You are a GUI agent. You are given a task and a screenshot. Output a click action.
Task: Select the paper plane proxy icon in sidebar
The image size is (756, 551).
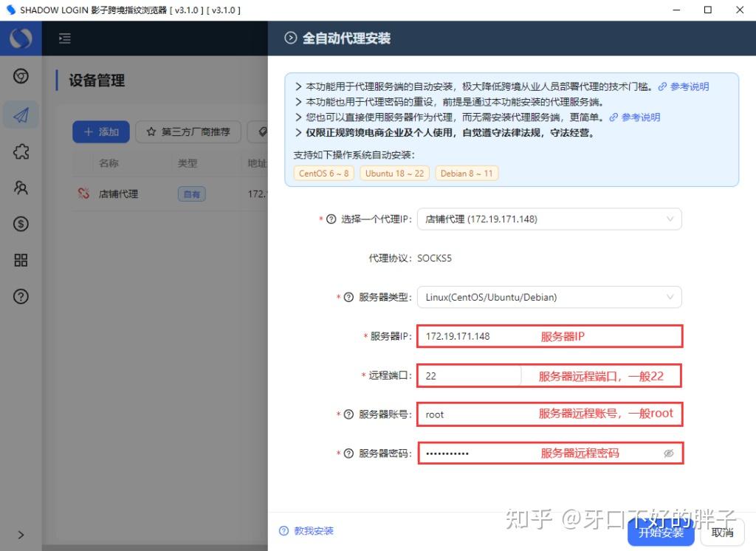point(21,114)
